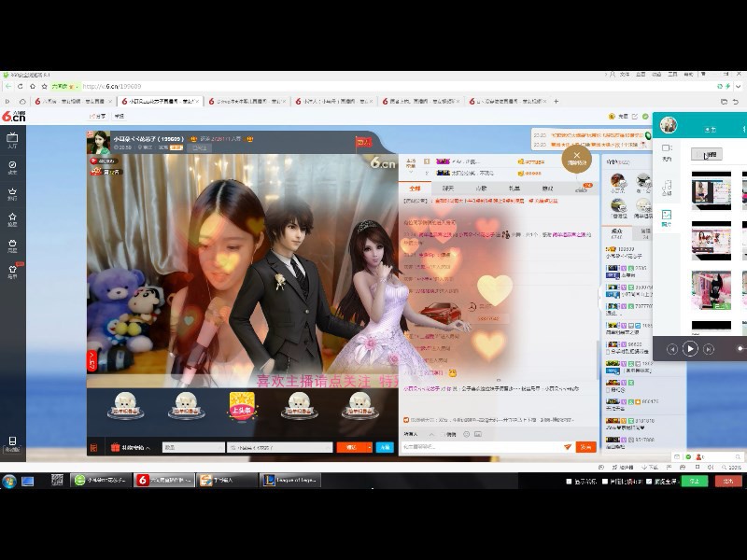
Task: Select the last gift in gift tray
Action: point(359,406)
